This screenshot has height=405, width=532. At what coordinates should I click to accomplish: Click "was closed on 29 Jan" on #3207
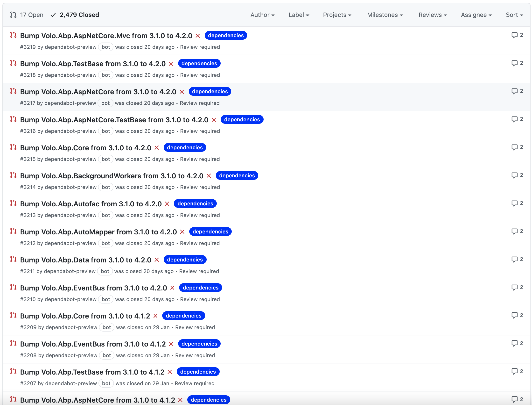pos(142,383)
